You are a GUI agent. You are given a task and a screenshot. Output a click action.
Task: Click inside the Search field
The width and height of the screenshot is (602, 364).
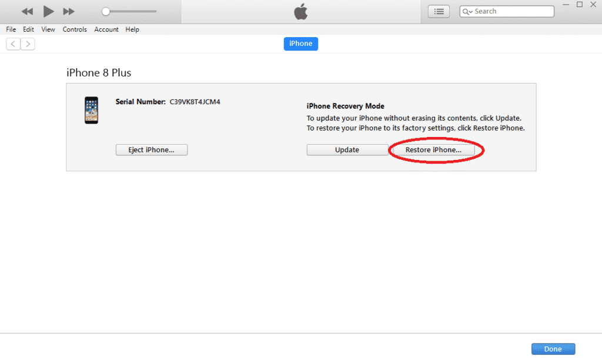coord(511,11)
